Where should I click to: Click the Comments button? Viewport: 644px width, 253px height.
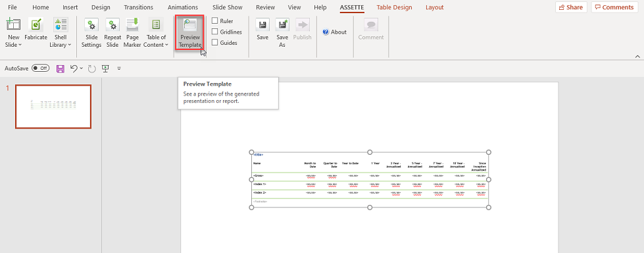point(615,7)
